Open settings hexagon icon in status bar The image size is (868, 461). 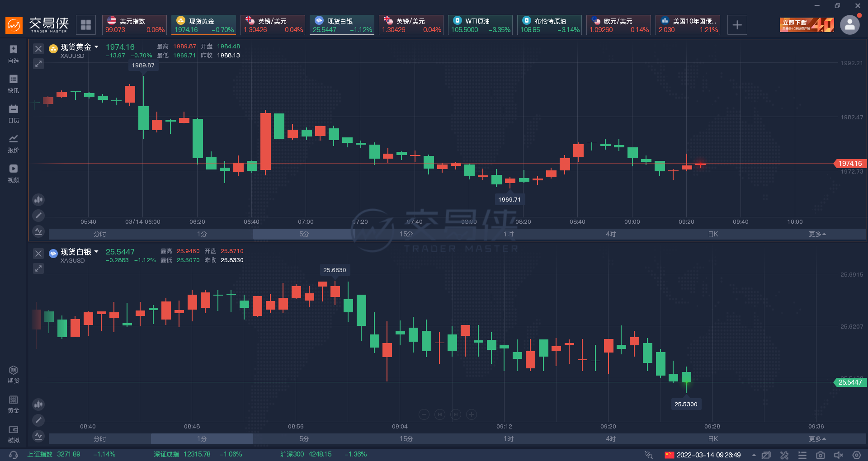pos(857,455)
